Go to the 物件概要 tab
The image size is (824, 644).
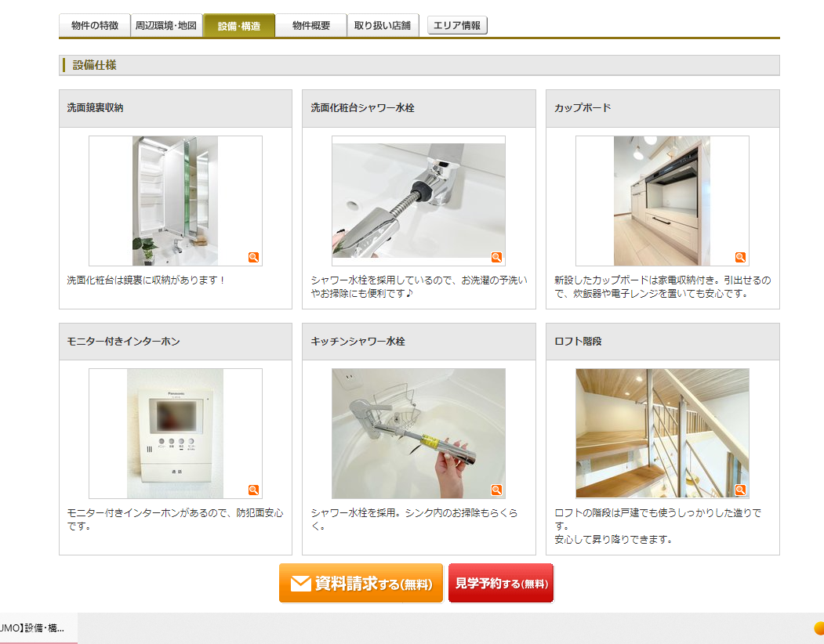pyautogui.click(x=311, y=25)
